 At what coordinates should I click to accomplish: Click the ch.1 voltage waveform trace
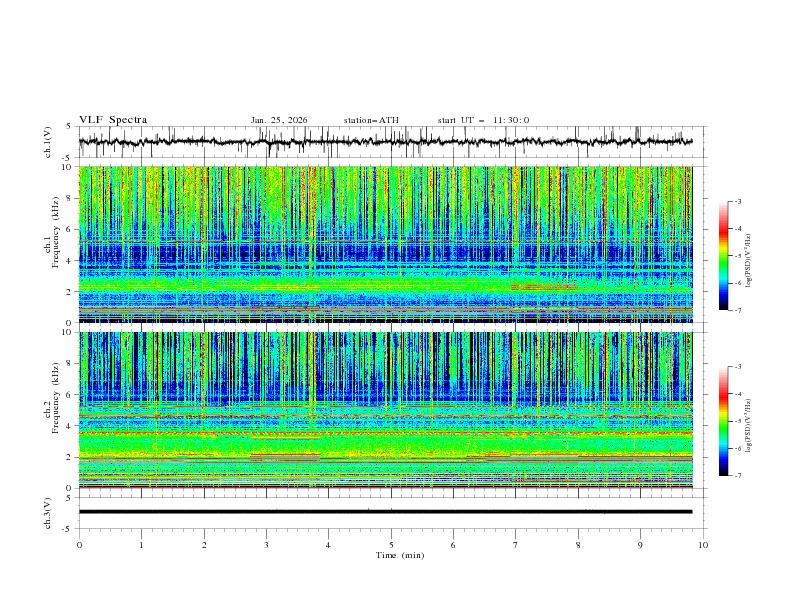point(385,142)
